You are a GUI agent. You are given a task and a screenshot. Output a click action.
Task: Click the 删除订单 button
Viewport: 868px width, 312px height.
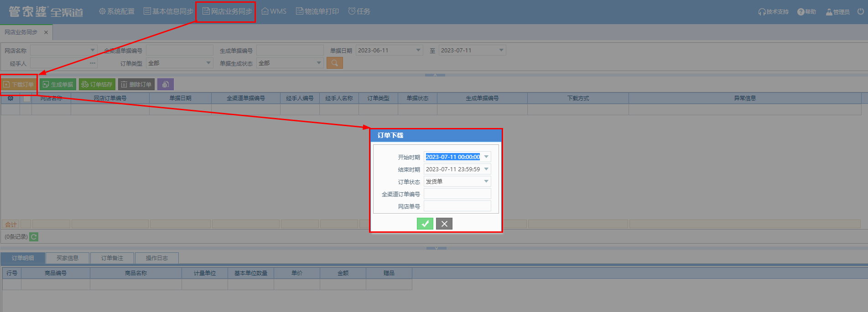[136, 84]
